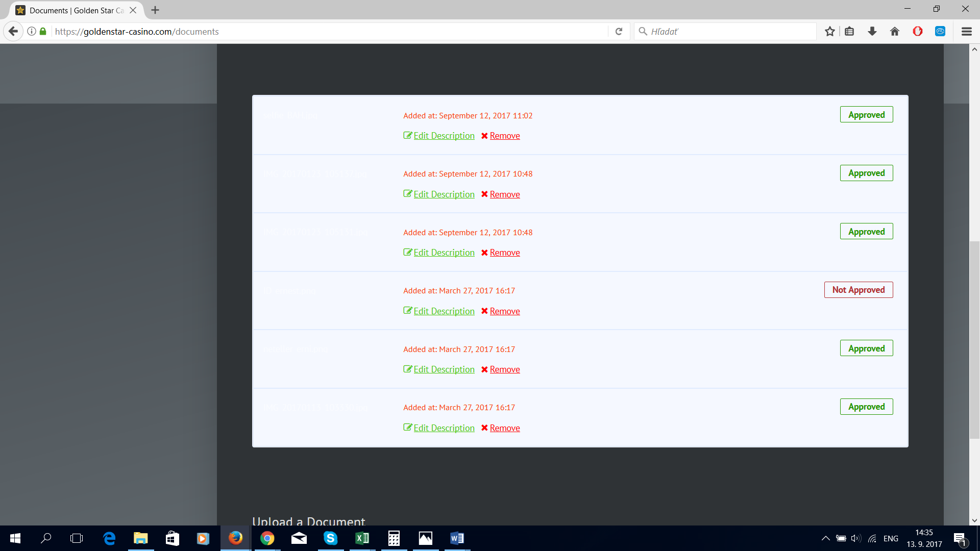
Task: Open the bookmarks list icon
Action: [x=849, y=31]
